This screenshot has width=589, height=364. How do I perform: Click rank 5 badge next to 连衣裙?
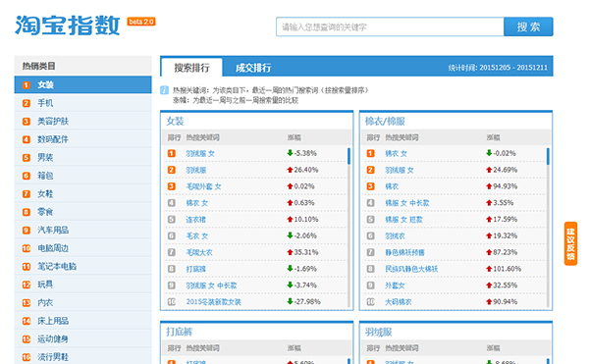click(x=171, y=219)
